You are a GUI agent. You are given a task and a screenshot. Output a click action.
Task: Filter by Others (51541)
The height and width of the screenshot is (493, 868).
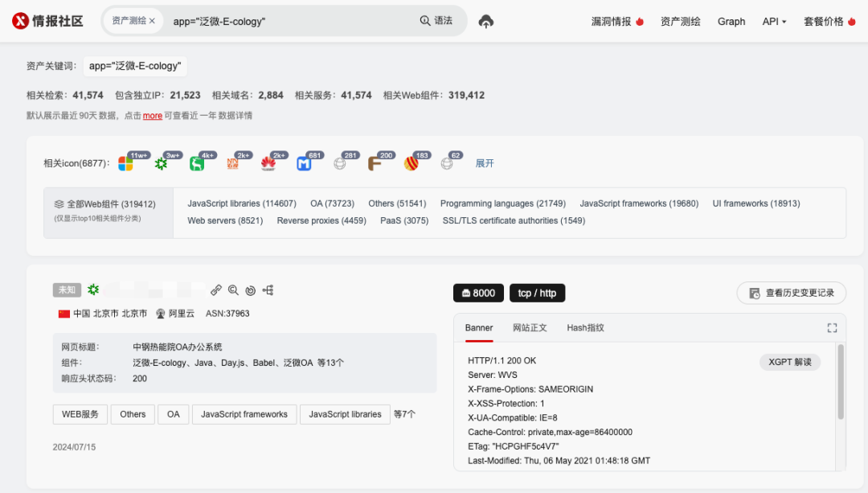[397, 203]
